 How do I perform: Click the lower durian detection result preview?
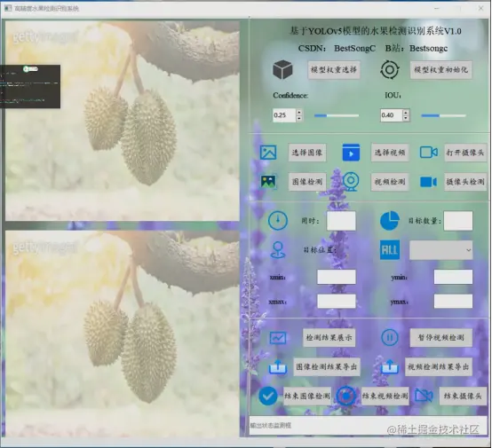pyautogui.click(x=123, y=334)
